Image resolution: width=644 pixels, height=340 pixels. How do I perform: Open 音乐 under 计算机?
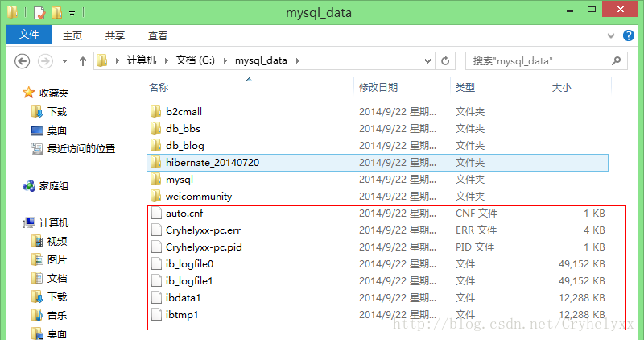point(49,315)
